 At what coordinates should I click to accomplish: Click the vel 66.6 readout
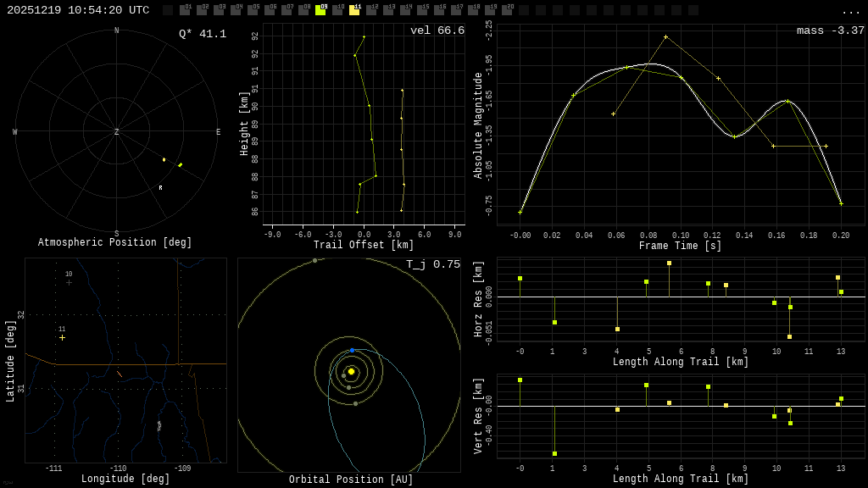437,30
